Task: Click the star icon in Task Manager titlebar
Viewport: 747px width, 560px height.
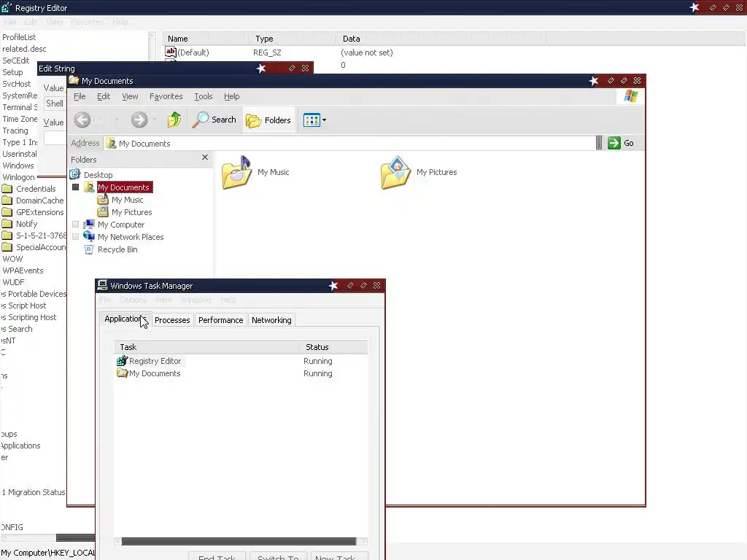Action: [333, 286]
